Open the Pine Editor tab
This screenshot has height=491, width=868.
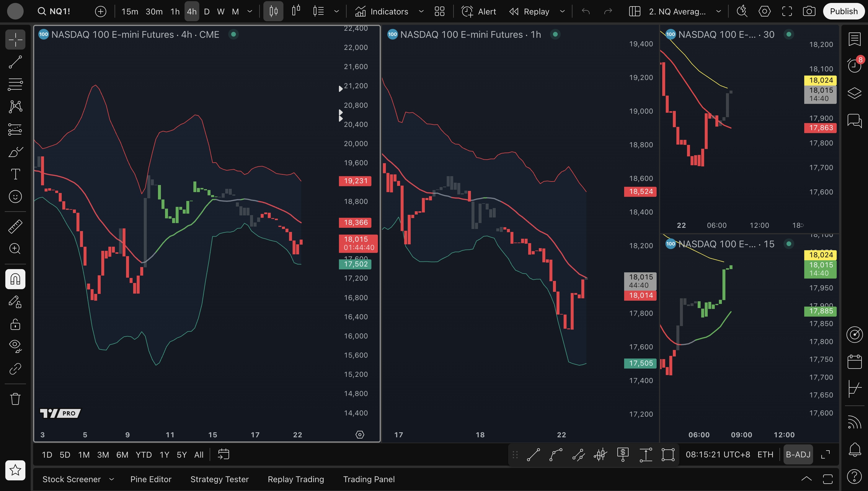tap(151, 479)
